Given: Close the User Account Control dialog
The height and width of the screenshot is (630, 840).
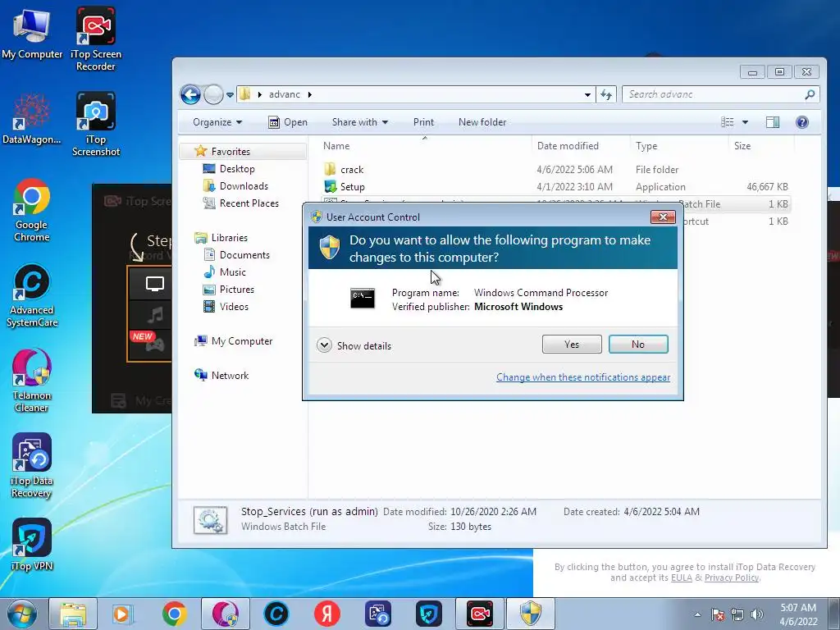Looking at the screenshot, I should click(x=663, y=217).
